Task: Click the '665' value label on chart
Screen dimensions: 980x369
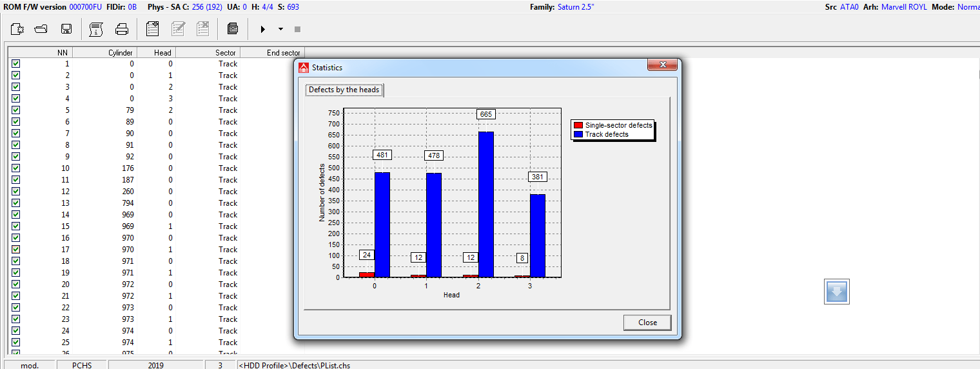Action: [485, 114]
